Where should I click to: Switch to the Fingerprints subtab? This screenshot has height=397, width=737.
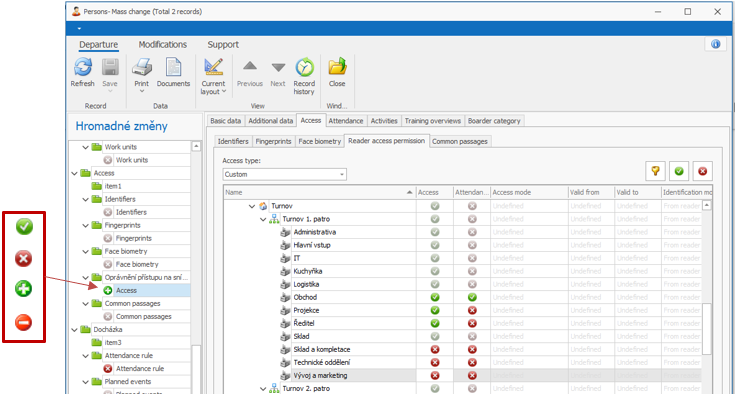[274, 141]
